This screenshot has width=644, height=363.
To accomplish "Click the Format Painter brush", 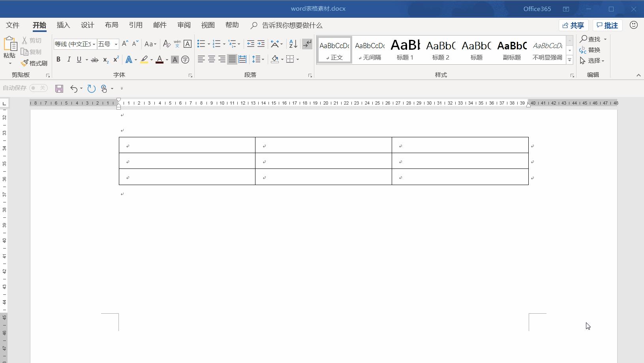I will (x=34, y=63).
